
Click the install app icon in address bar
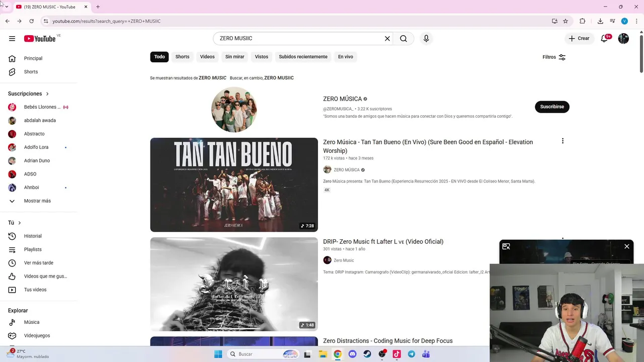coord(554,21)
